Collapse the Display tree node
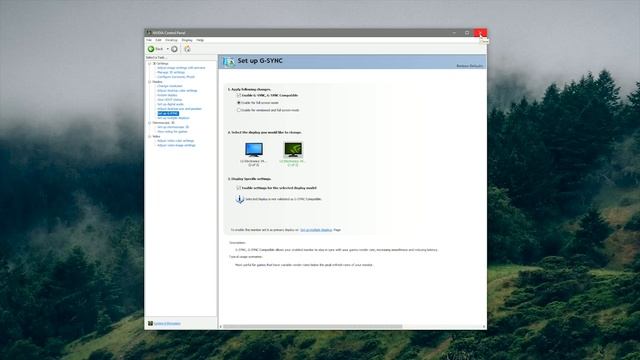 [149, 82]
